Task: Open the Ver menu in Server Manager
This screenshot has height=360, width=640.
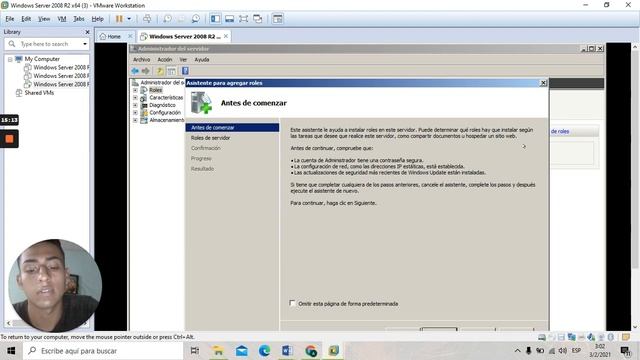Action: [183, 60]
